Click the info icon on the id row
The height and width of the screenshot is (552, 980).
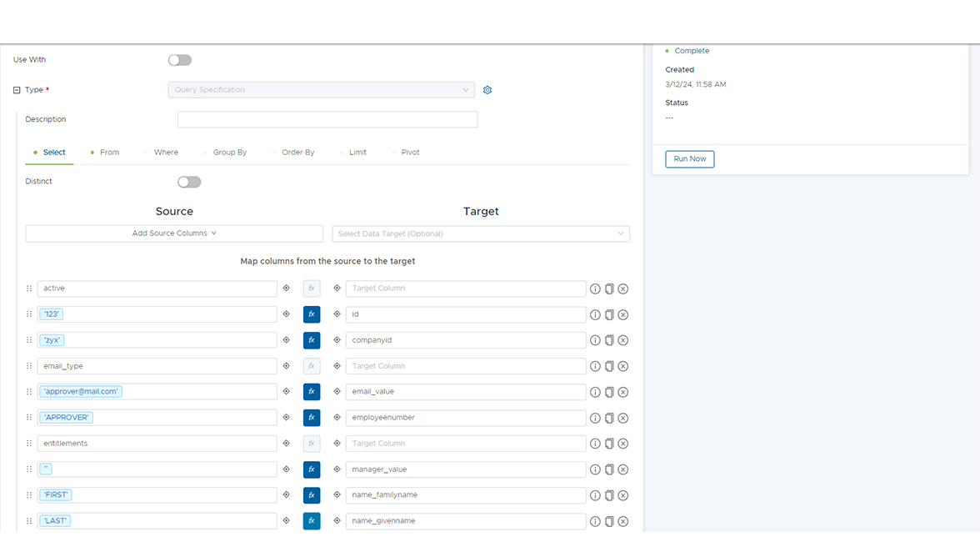[595, 314]
